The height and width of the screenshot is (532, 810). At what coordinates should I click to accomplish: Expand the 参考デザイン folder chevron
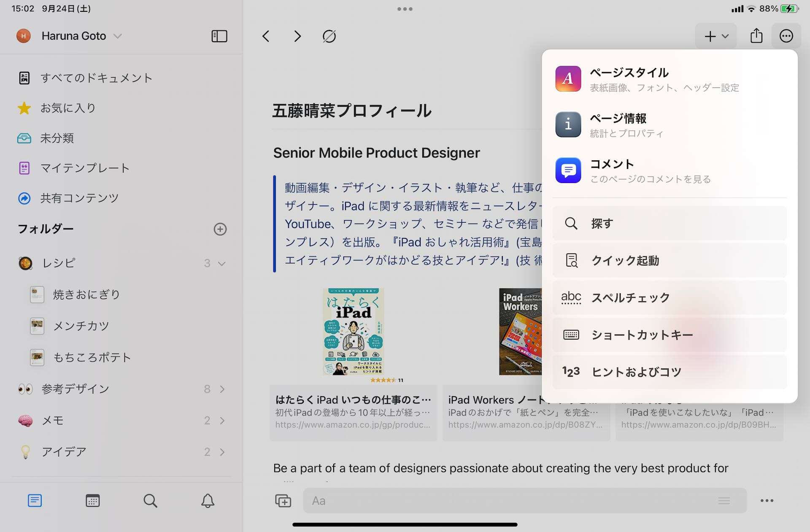click(x=222, y=389)
